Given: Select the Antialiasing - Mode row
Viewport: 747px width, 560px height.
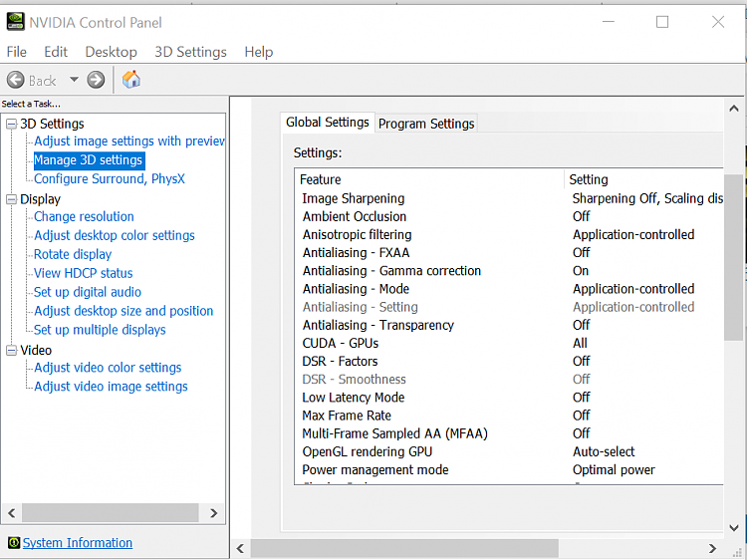Looking at the screenshot, I should click(x=509, y=289).
